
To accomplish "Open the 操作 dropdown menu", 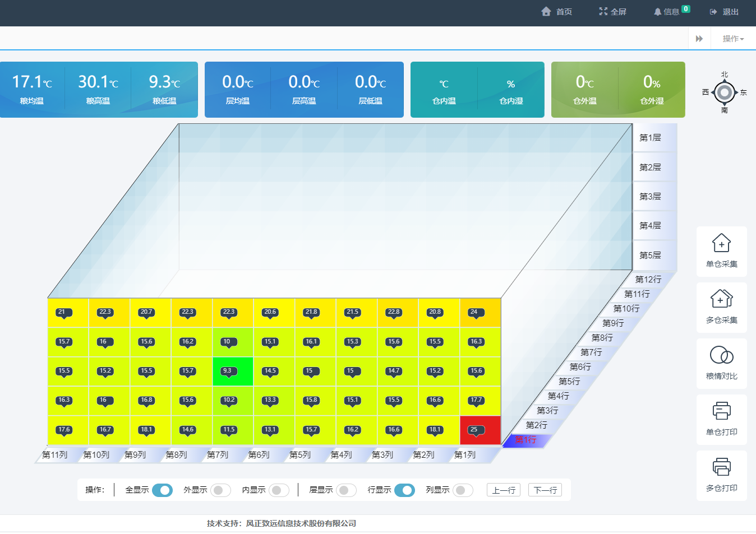I will [x=732, y=39].
